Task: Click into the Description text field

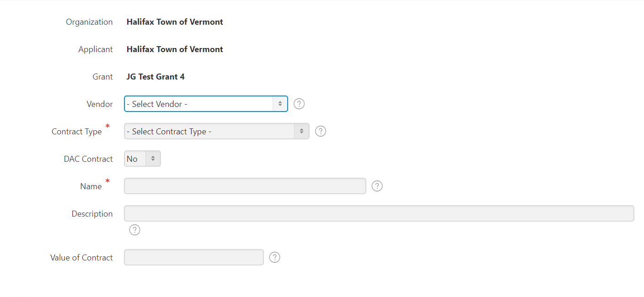Action: coord(379,213)
